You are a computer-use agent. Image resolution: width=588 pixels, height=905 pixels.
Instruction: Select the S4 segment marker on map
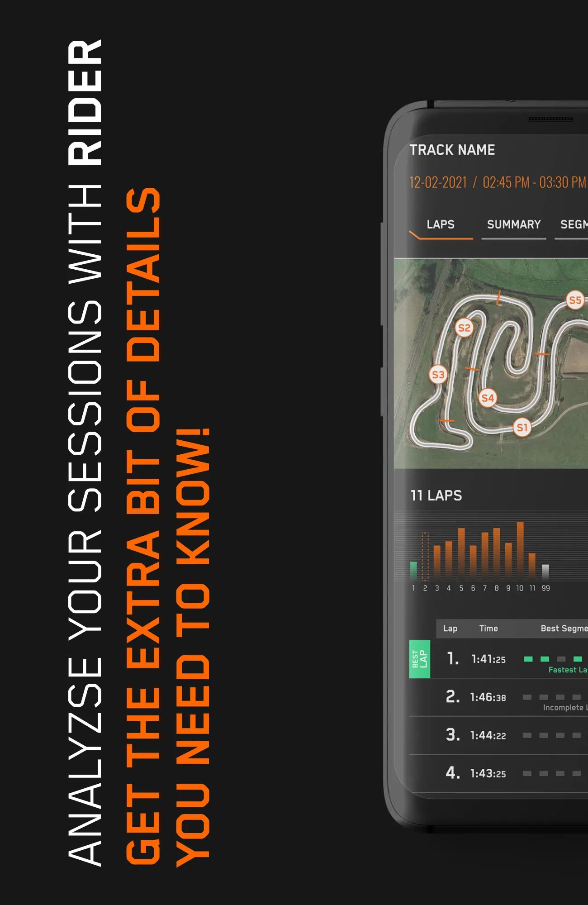[488, 398]
